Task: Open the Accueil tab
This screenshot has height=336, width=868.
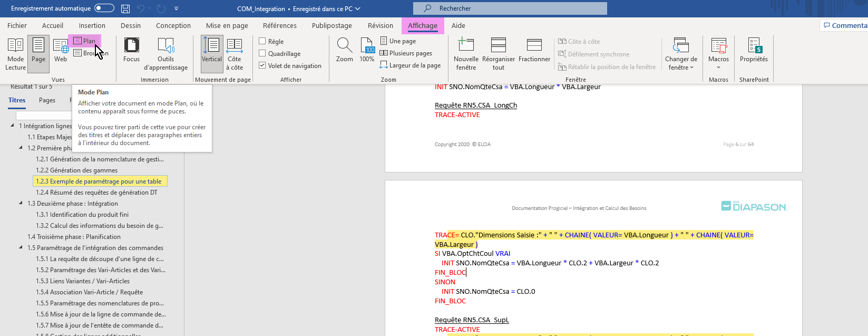Action: click(53, 25)
